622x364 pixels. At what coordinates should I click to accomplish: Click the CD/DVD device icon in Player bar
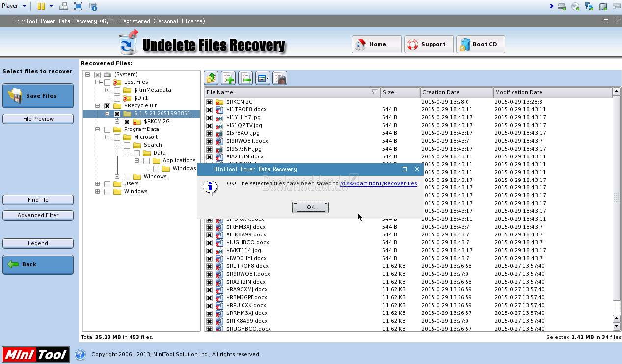[575, 6]
